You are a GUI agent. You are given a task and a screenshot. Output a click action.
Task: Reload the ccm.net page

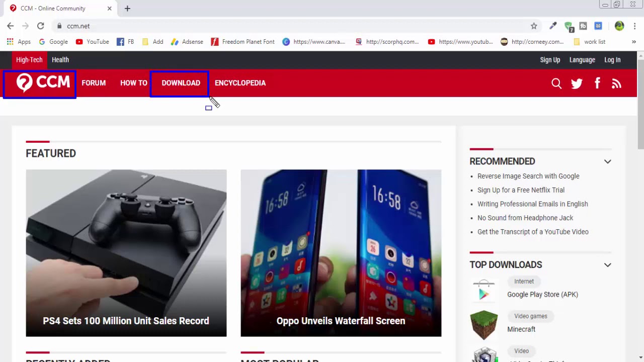[x=41, y=26]
